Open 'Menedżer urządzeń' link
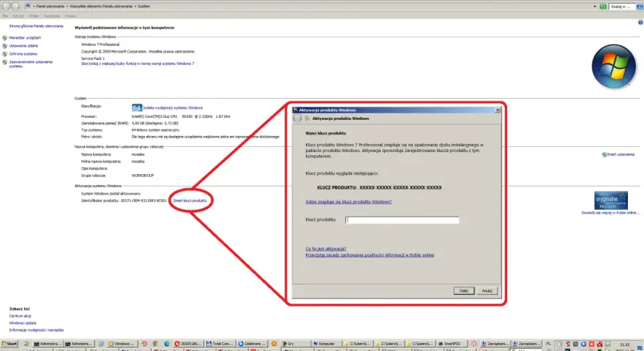The width and height of the screenshot is (644, 351). (25, 38)
